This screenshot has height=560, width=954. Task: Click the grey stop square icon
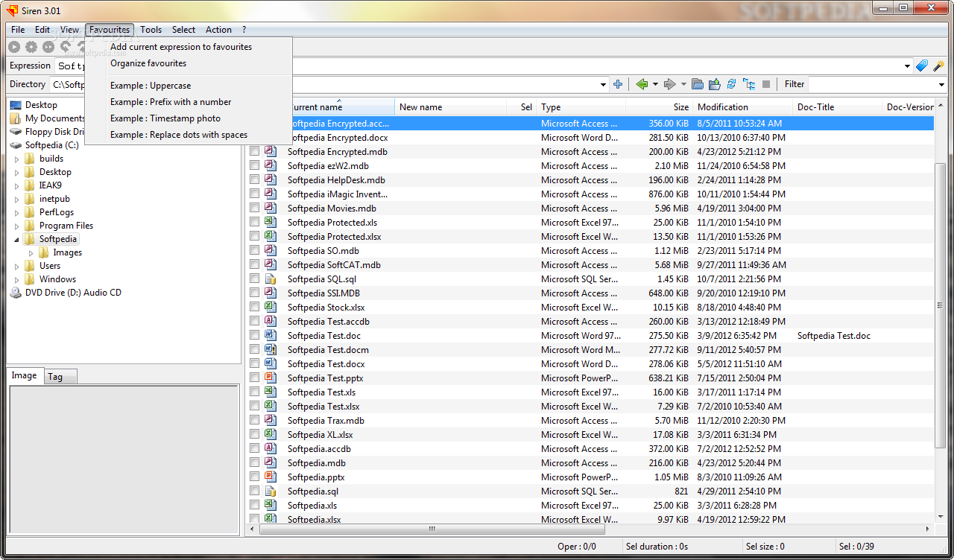(766, 84)
